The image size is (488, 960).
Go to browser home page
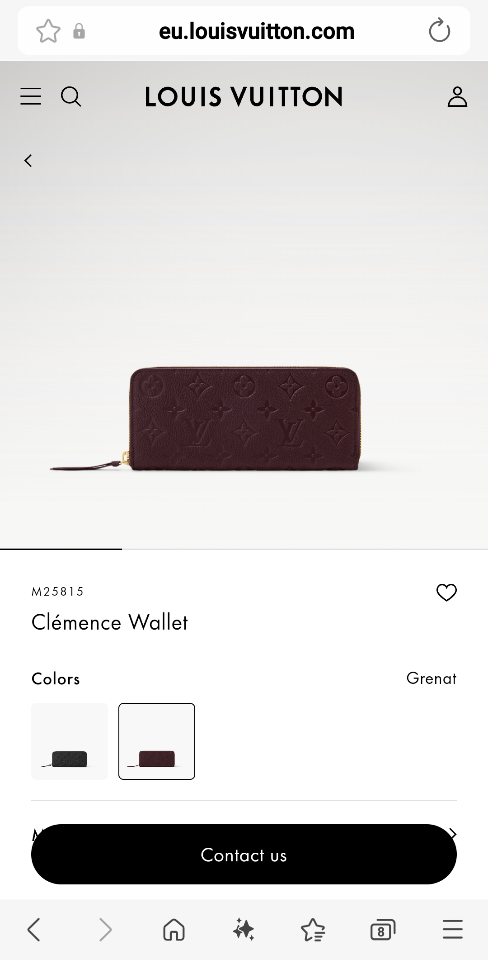[174, 930]
